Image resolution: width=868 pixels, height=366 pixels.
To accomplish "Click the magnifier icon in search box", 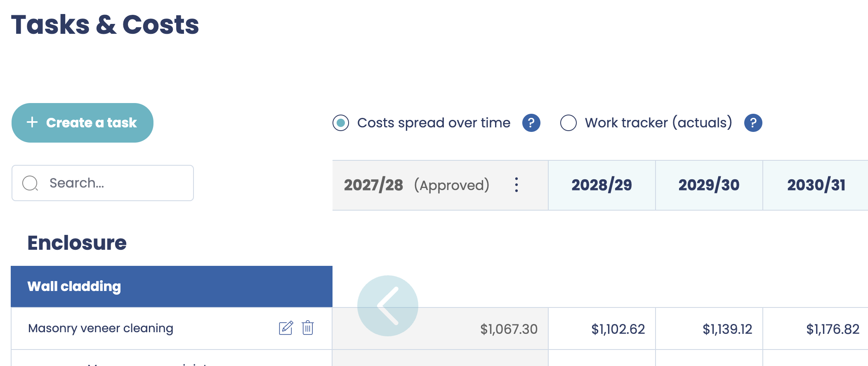I will click(x=30, y=183).
